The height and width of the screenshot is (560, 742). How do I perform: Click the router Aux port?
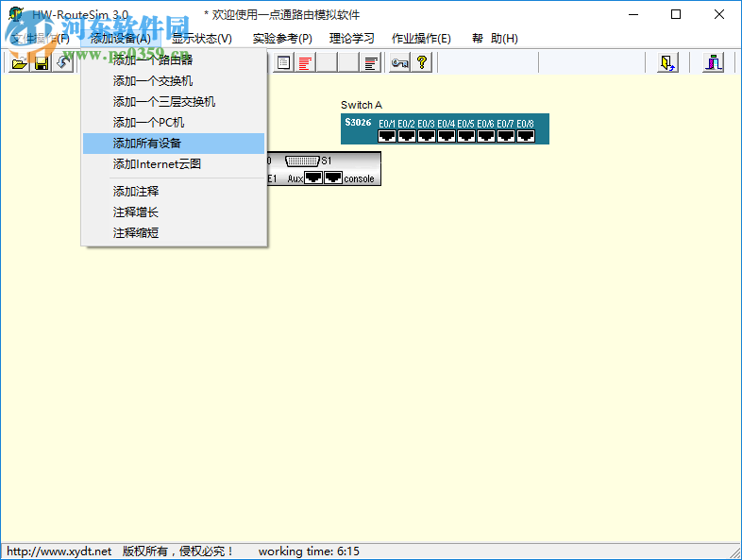point(312,178)
